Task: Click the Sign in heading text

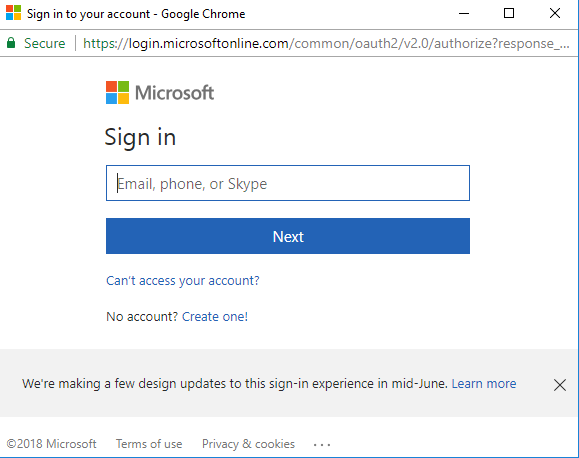Action: pyautogui.click(x=140, y=138)
